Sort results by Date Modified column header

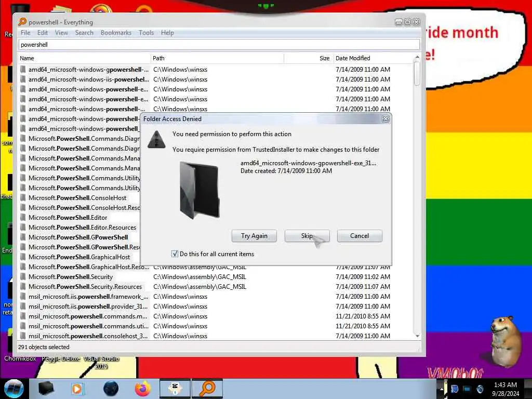pos(373,58)
